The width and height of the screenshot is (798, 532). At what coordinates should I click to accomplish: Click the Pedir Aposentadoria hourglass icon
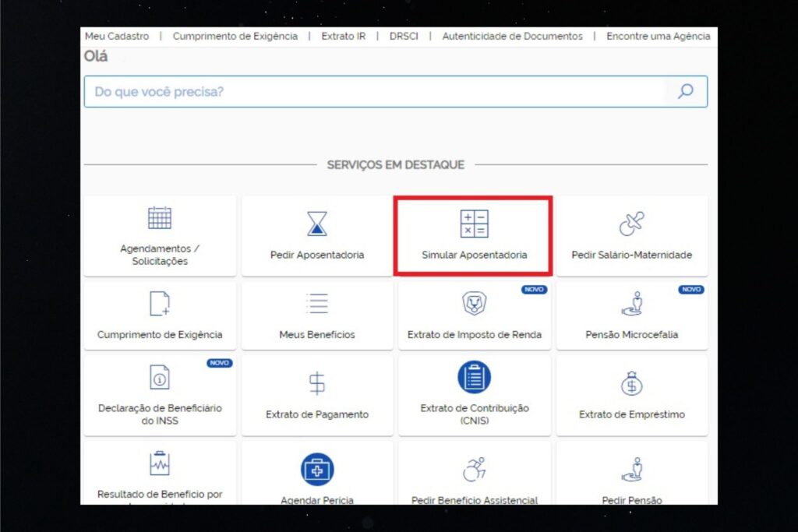316,224
